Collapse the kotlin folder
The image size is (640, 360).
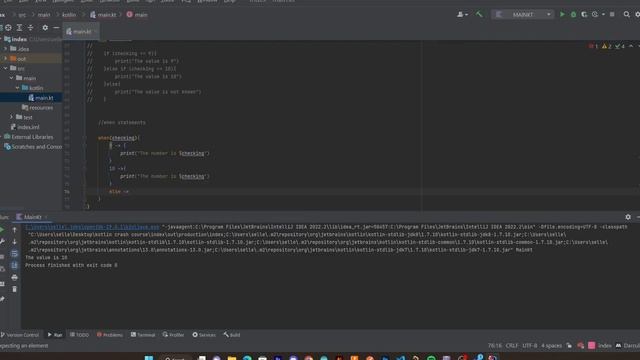pyautogui.click(x=18, y=88)
